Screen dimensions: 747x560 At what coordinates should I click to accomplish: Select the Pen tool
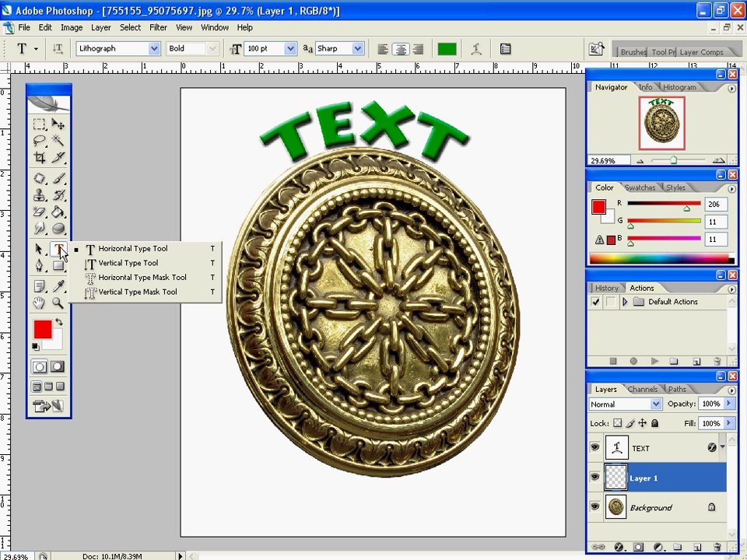click(40, 265)
